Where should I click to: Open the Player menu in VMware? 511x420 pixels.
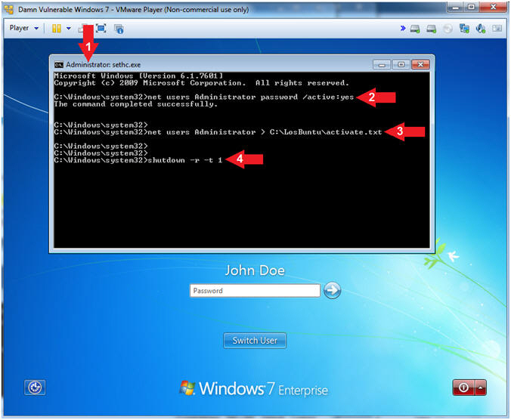(23, 28)
